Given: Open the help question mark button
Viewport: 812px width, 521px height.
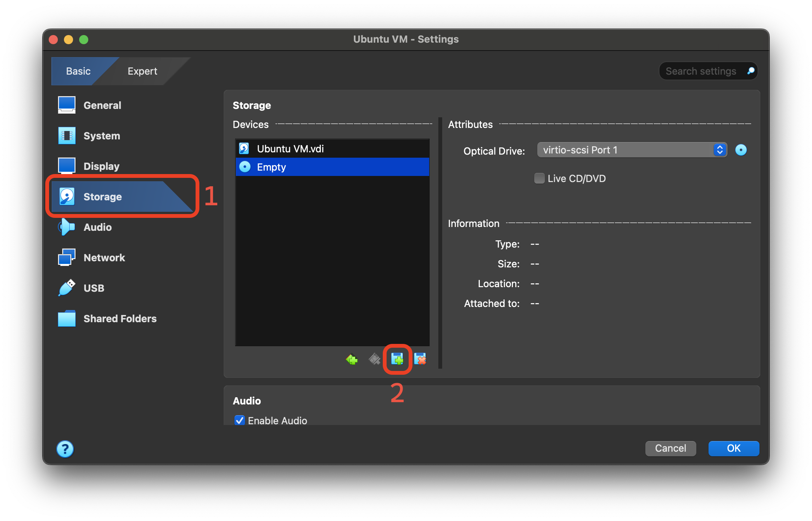Looking at the screenshot, I should [x=65, y=449].
